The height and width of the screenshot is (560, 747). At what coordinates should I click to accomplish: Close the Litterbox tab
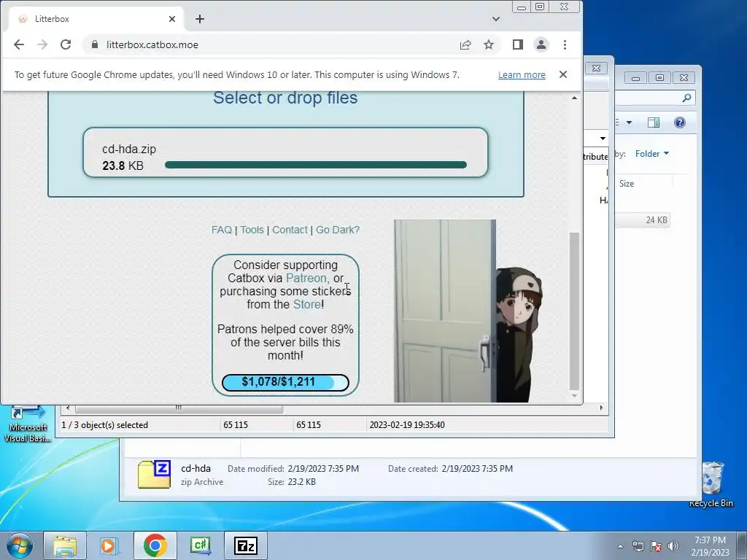(172, 19)
